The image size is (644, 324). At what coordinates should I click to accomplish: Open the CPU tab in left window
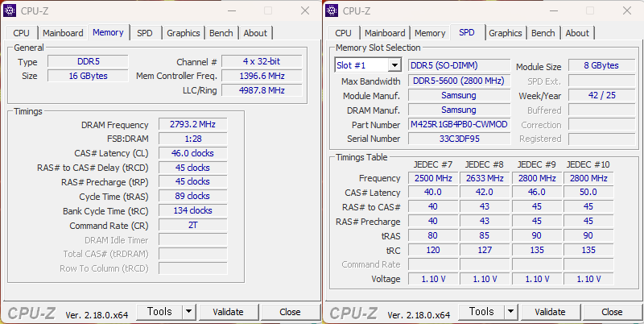(22, 33)
